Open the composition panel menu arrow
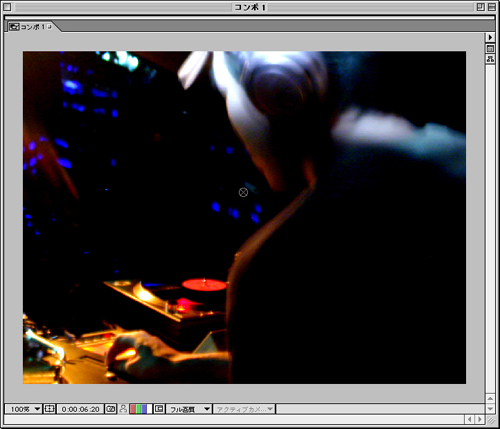500x429 pixels. tap(490, 37)
